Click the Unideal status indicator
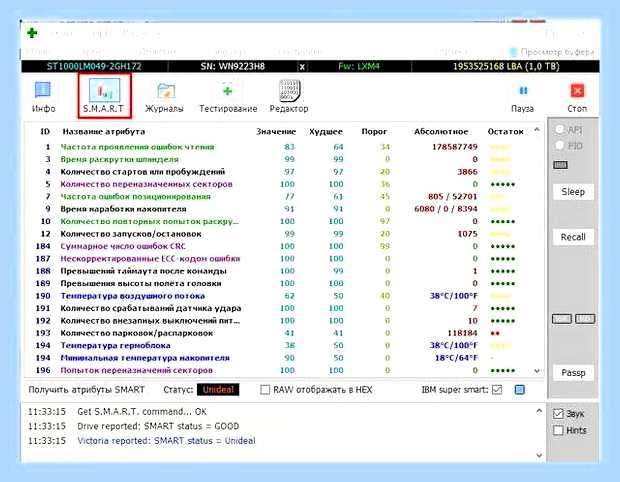Viewport: 620px width, 482px height. click(218, 390)
